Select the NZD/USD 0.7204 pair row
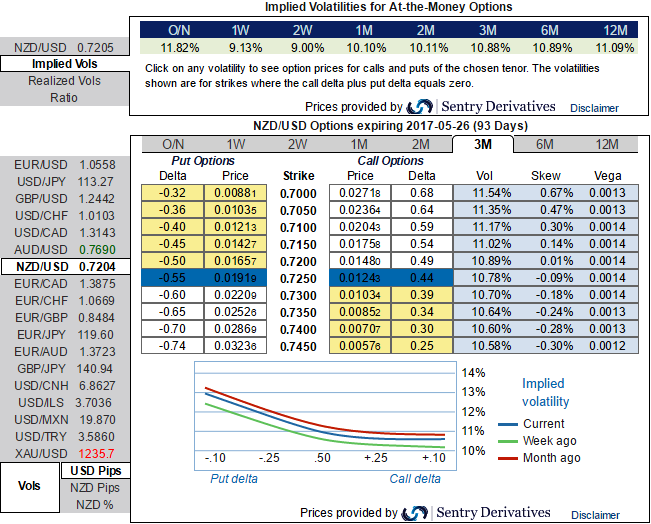Viewport: 651px width, 524px height. [65, 267]
